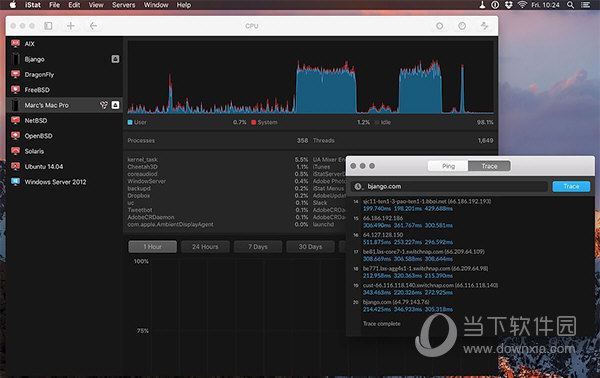The image size is (600, 378).
Task: Click the bjango.com address field
Action: [449, 186]
